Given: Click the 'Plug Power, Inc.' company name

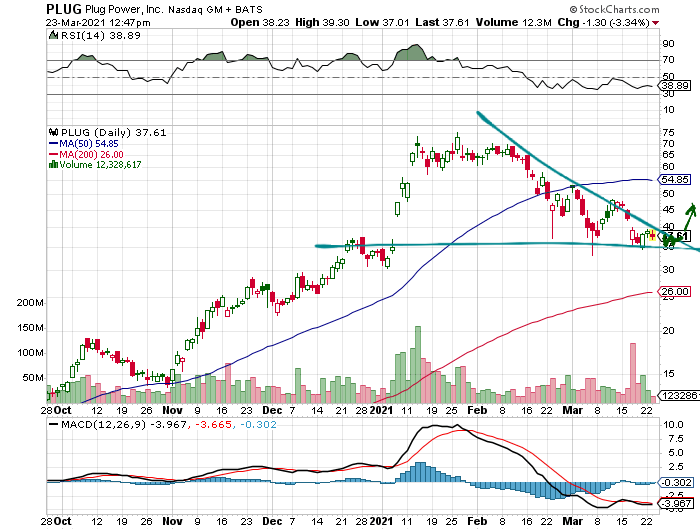Looking at the screenshot, I should [125, 9].
